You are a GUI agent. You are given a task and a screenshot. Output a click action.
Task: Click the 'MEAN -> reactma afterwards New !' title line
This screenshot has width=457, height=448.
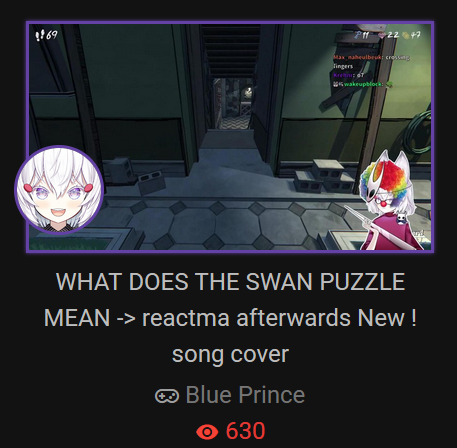pos(230,318)
